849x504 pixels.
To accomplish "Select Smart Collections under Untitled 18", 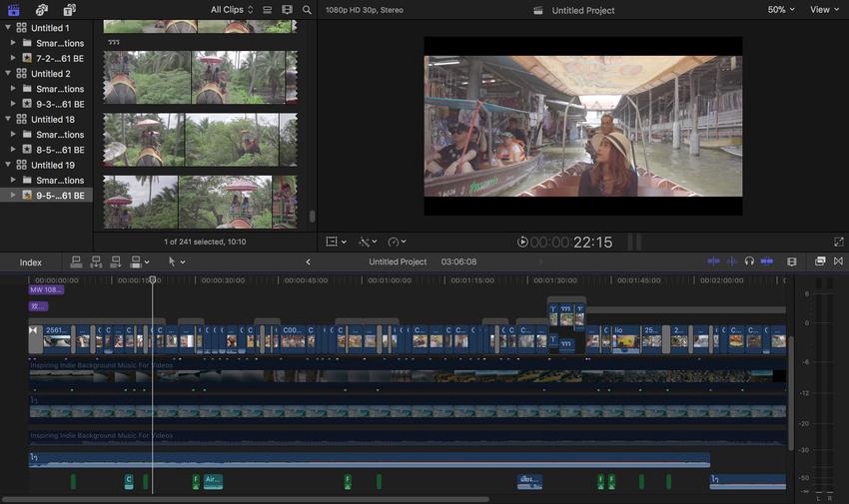I will [x=60, y=134].
